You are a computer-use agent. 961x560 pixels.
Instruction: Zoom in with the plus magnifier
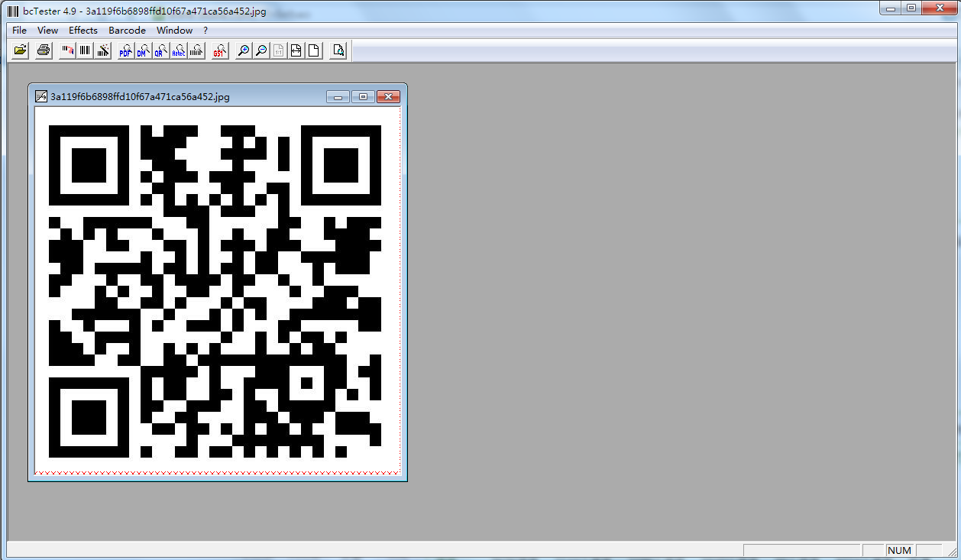point(243,50)
